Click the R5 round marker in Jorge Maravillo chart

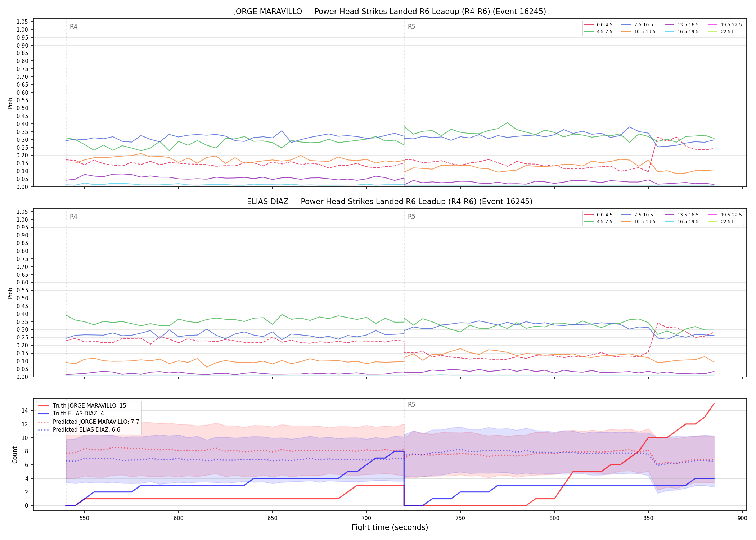(x=411, y=27)
